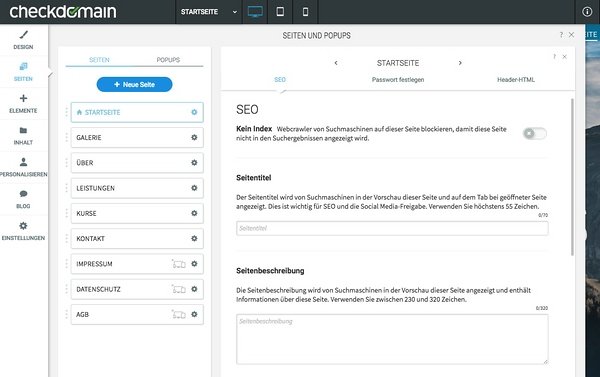Open the info icon in top bar

587,12
